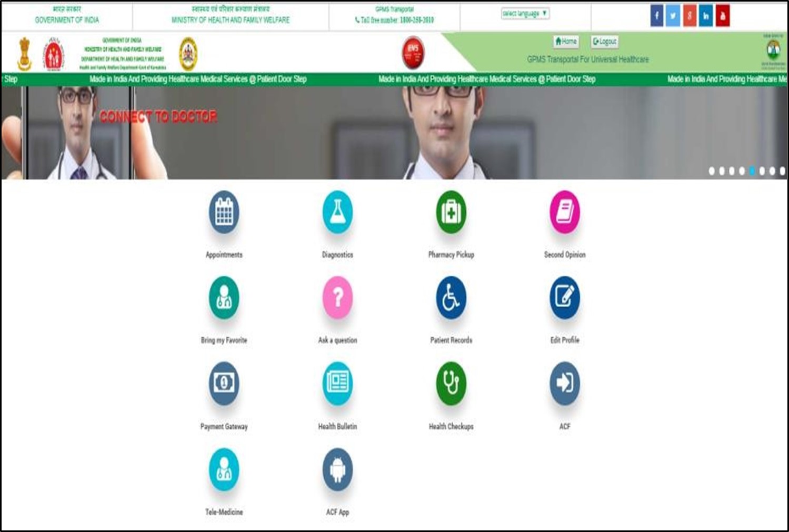The image size is (789, 532).
Task: Select the last carousel slide dot
Action: coord(782,171)
